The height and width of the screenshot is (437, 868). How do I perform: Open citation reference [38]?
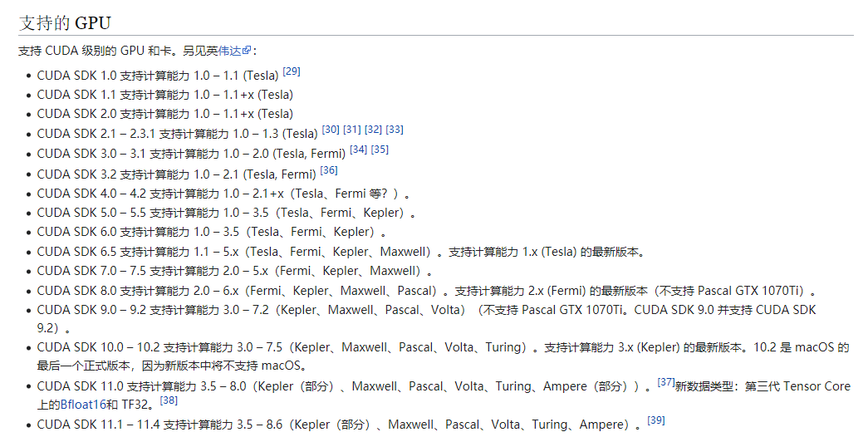(x=169, y=400)
